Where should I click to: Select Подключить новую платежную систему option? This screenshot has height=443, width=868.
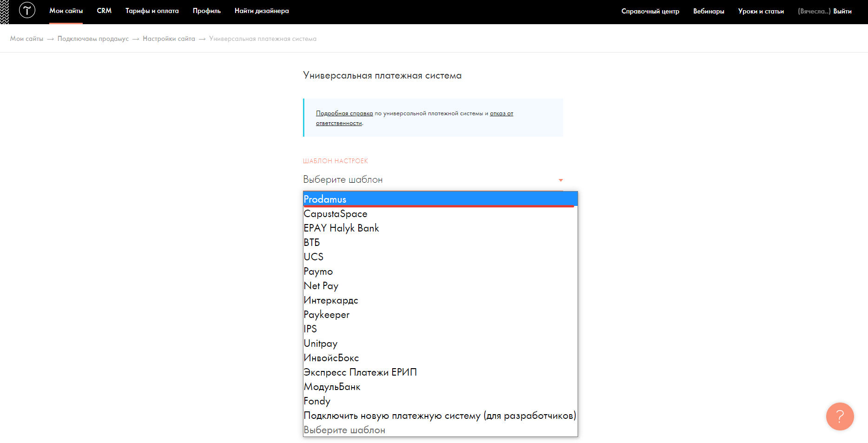(441, 416)
